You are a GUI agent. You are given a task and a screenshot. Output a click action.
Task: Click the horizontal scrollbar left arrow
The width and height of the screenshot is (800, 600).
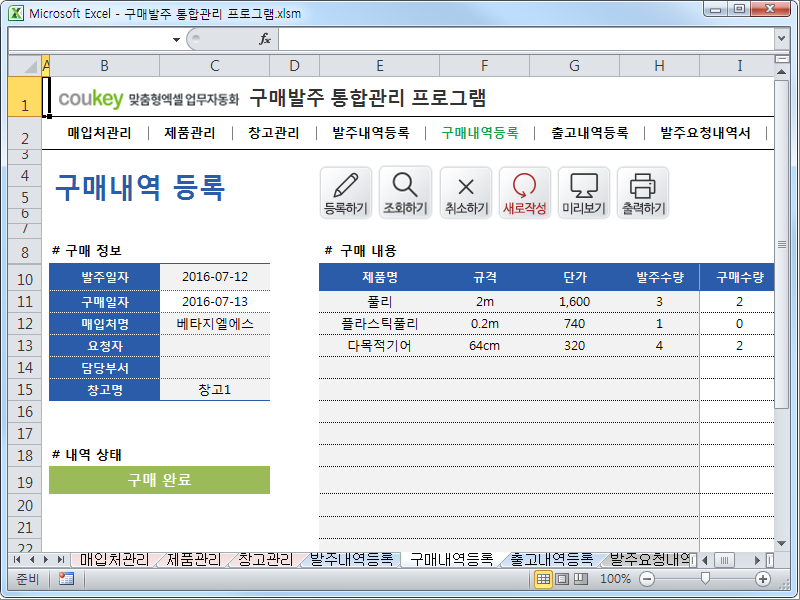point(705,560)
